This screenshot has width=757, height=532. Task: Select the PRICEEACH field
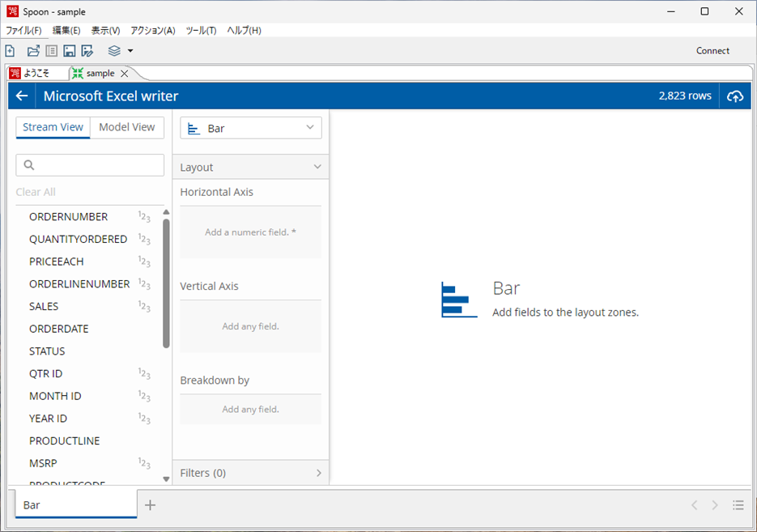(57, 262)
